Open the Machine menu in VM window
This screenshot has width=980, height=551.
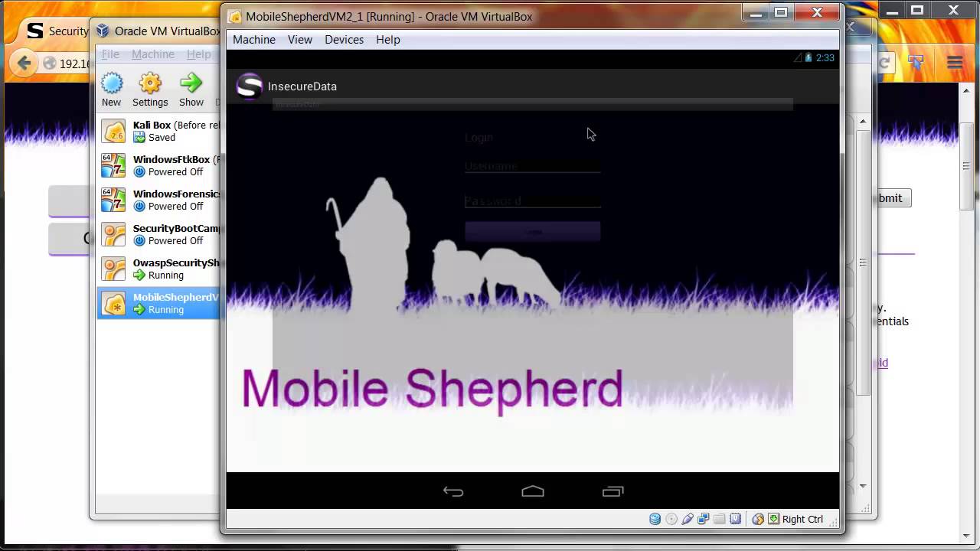point(254,40)
